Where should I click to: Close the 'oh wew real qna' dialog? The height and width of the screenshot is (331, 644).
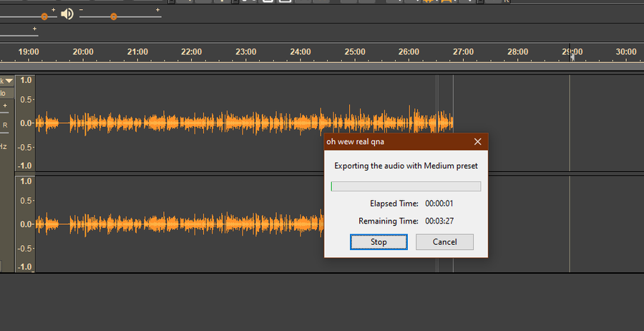coord(477,142)
